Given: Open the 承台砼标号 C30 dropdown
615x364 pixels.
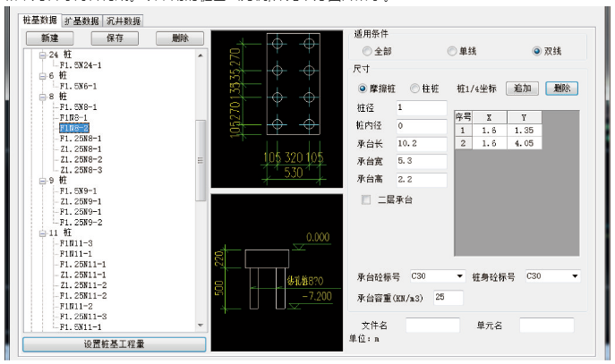Looking at the screenshot, I should 459,276.
